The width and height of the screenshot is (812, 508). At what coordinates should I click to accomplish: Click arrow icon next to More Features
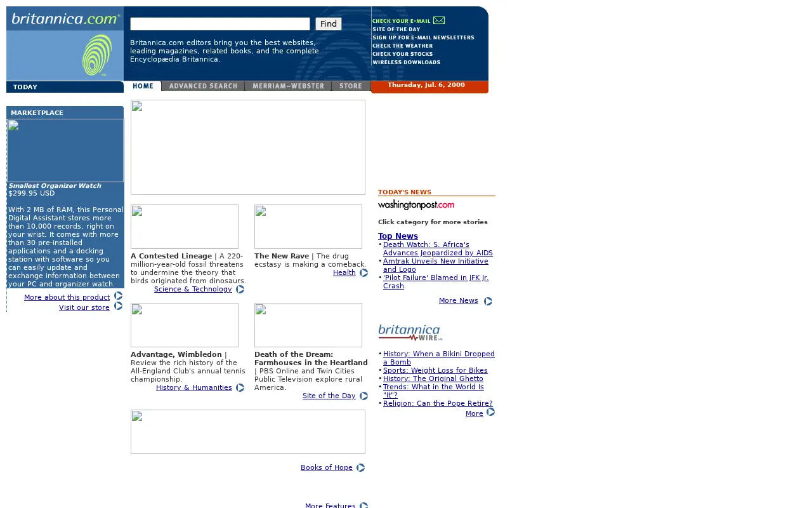(x=363, y=505)
